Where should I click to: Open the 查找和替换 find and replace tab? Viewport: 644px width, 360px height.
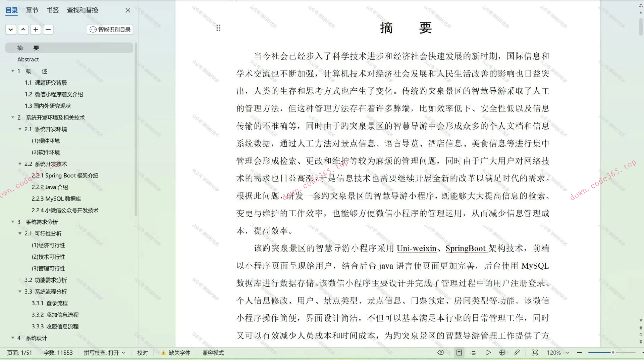82,10
